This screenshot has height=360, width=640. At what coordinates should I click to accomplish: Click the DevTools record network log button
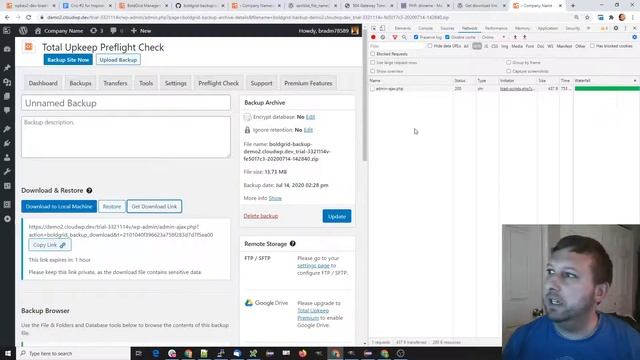(x=373, y=37)
